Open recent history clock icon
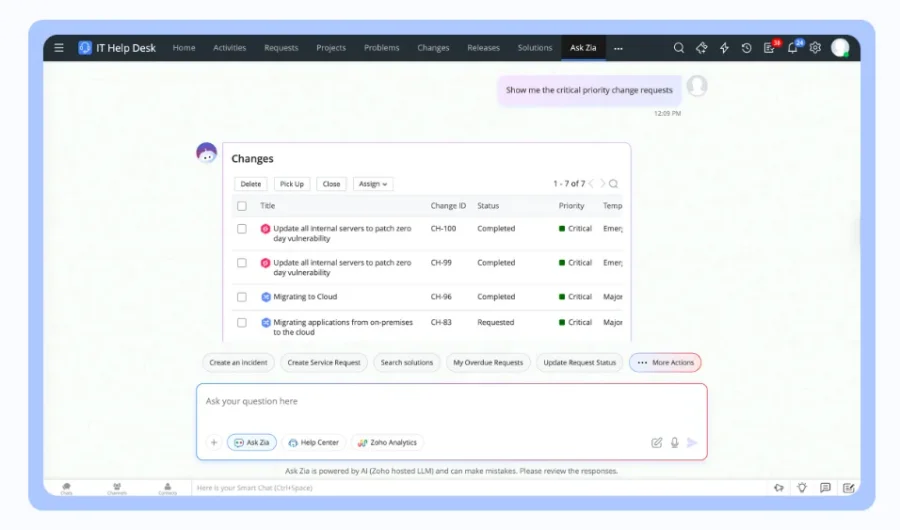Image resolution: width=900 pixels, height=530 pixels. click(746, 48)
